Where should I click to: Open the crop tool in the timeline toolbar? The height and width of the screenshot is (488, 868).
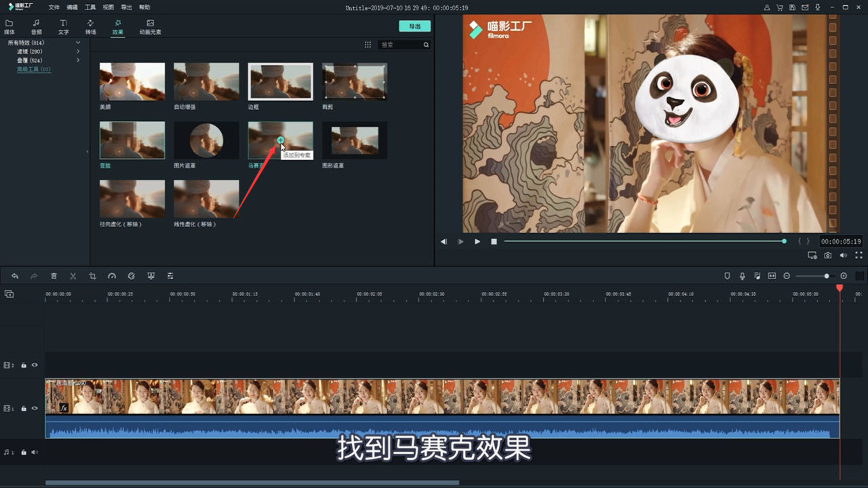tap(92, 276)
